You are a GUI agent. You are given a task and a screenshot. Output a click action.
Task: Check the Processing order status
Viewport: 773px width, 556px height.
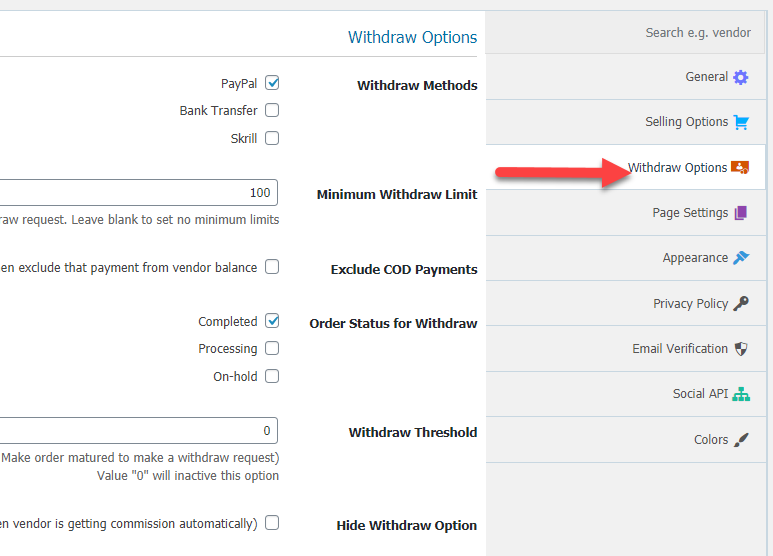point(272,348)
